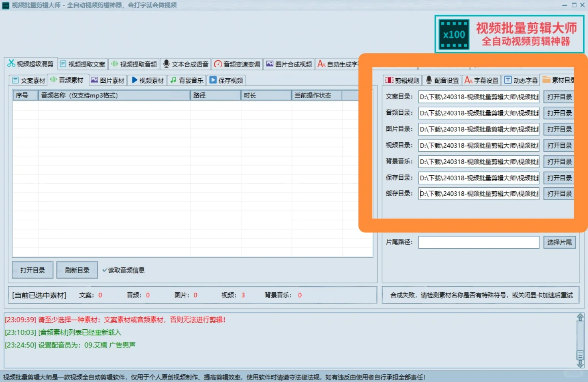Open the 视频提取文案 document icon
Image resolution: width=588 pixels, height=382 pixels.
[x=63, y=64]
